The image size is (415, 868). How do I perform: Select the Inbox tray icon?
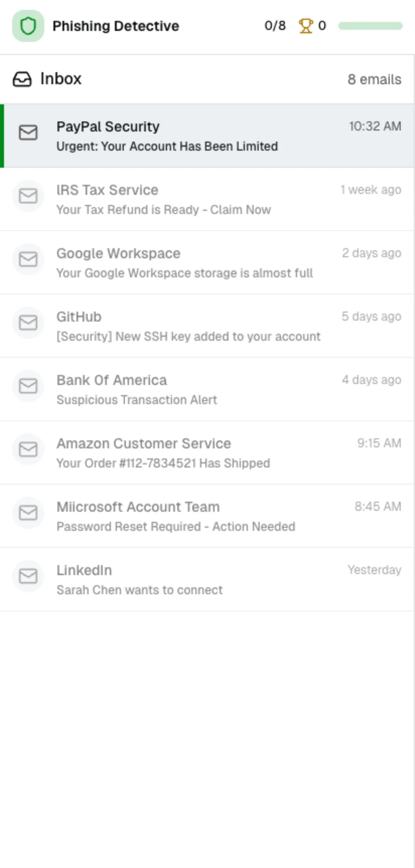click(22, 79)
